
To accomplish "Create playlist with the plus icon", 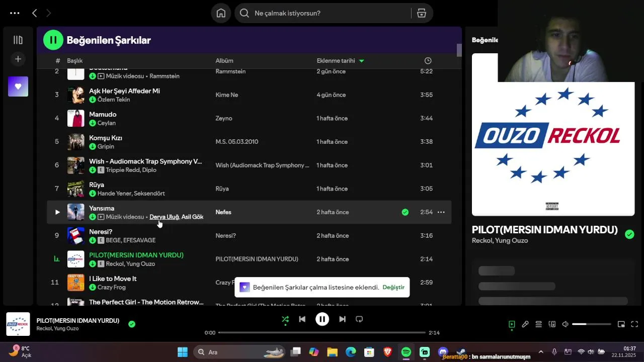I will (x=18, y=59).
